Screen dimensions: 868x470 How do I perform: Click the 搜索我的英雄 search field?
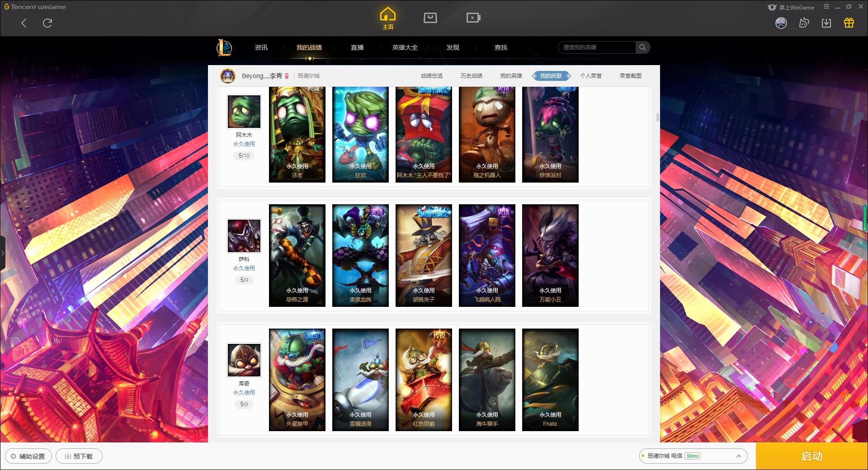pos(597,47)
